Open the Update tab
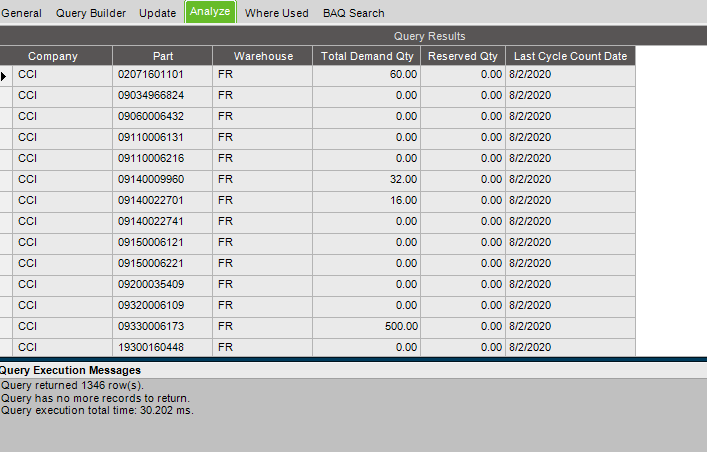This screenshot has height=452, width=707. tap(157, 13)
